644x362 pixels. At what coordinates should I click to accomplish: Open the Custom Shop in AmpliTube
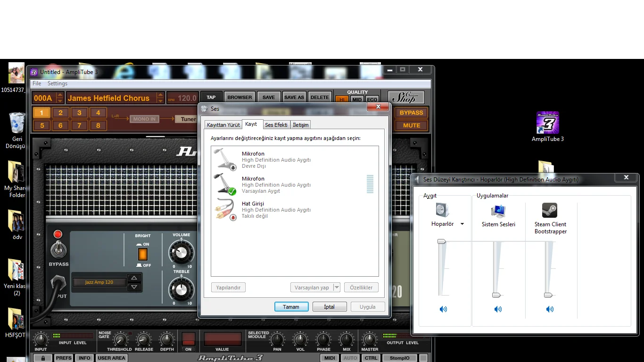pos(406,98)
